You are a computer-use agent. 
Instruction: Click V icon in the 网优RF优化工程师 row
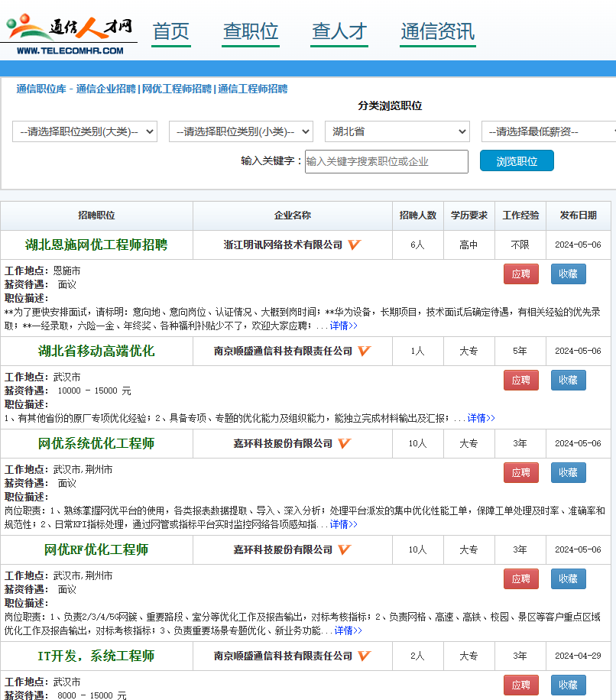(343, 549)
